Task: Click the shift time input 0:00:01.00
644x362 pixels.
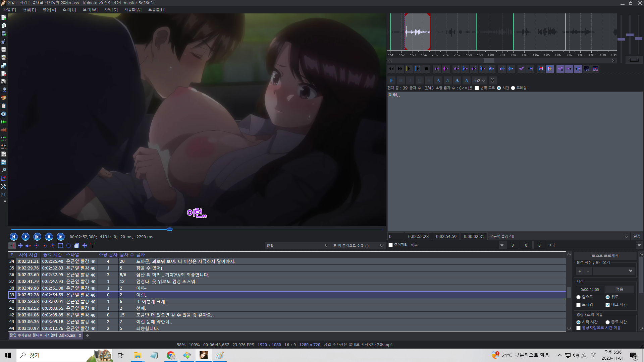Action: (x=590, y=289)
